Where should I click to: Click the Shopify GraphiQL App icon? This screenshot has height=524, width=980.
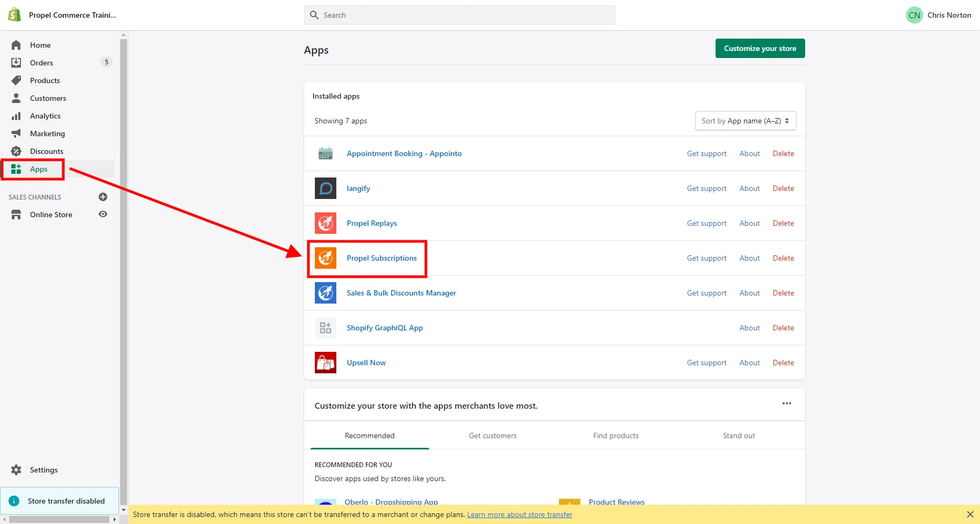pyautogui.click(x=326, y=328)
